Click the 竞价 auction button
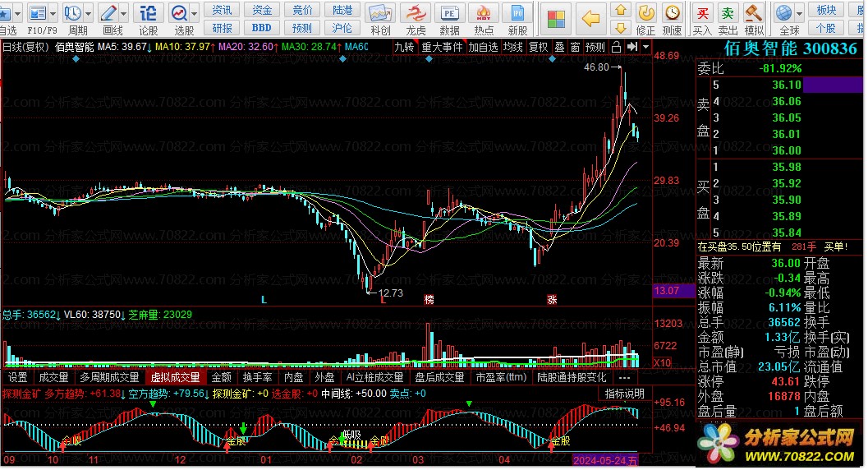Viewport: 868px width, 470px height. [x=302, y=10]
